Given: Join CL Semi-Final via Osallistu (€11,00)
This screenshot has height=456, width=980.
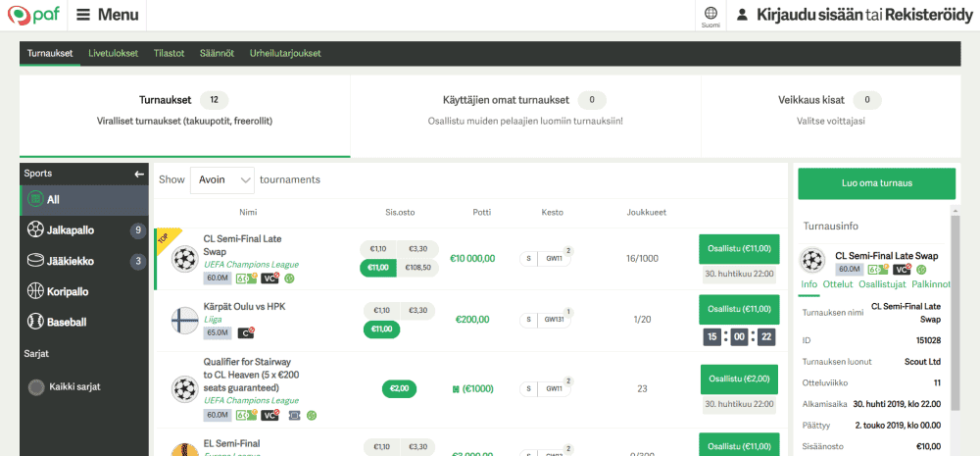Looking at the screenshot, I should (x=739, y=249).
